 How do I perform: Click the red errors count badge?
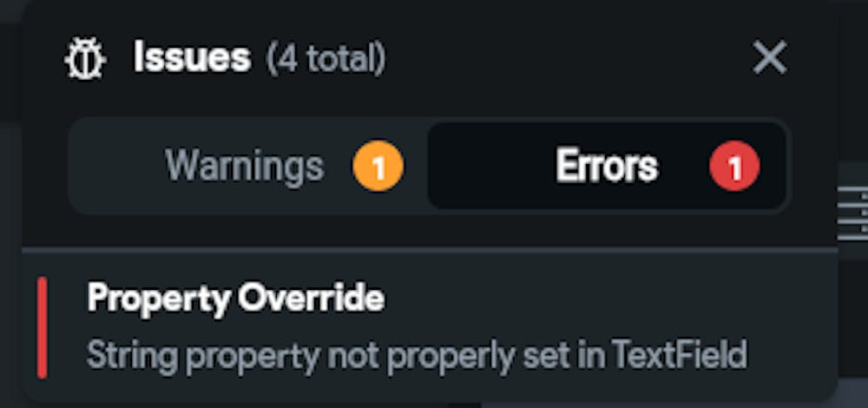click(x=734, y=166)
